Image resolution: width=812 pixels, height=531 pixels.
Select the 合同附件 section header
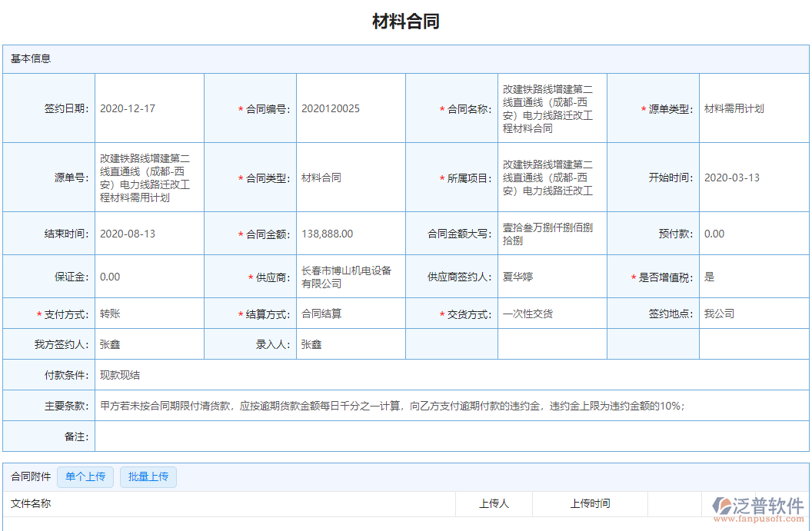pyautogui.click(x=31, y=476)
